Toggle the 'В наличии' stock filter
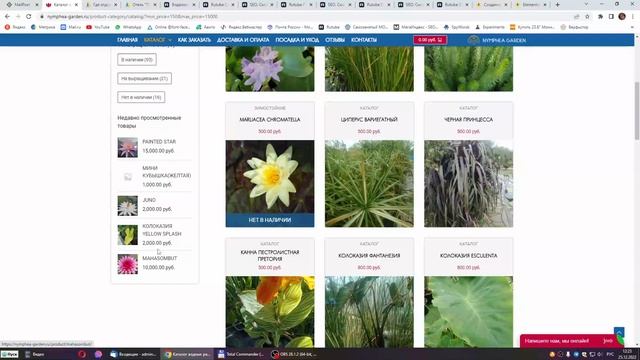Viewport: 640px width, 360px height. (137, 60)
